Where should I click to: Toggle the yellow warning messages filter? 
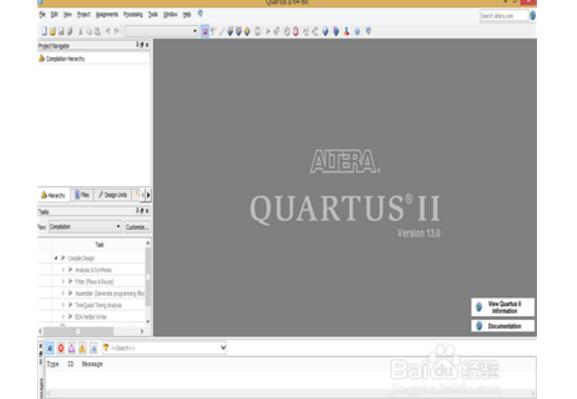click(x=82, y=348)
